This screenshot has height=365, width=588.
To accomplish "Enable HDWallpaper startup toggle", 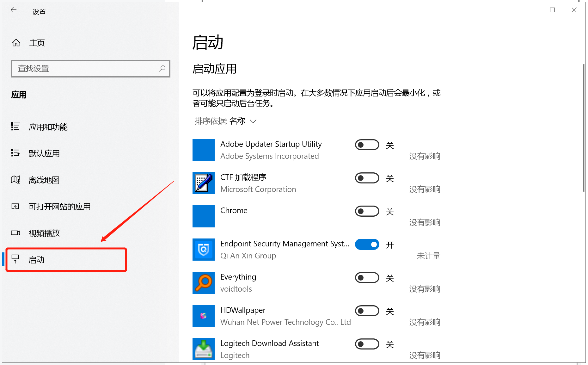I will (367, 311).
